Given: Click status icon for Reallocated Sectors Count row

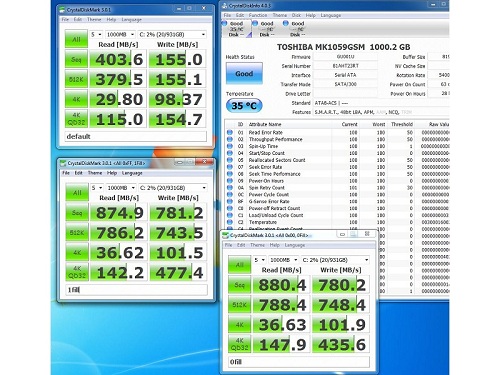Looking at the screenshot, I should pos(230,160).
